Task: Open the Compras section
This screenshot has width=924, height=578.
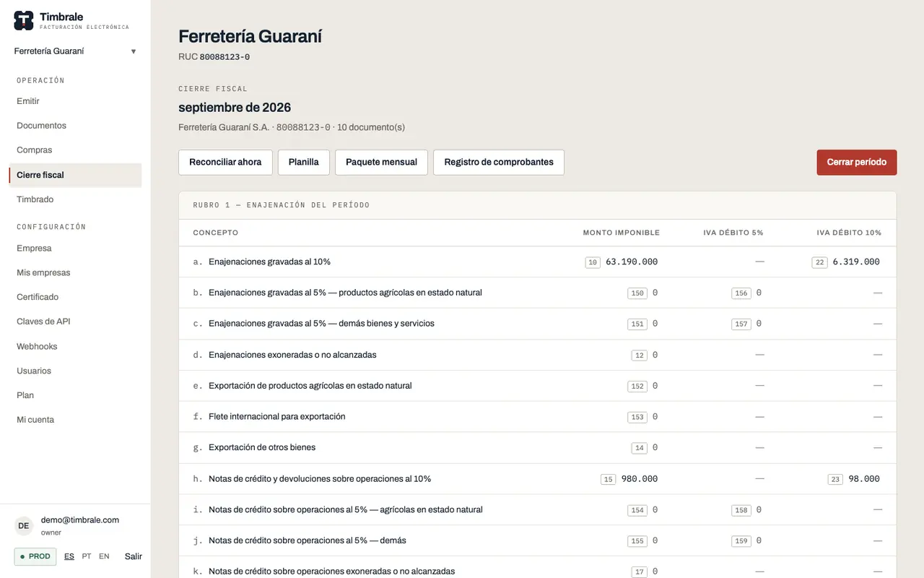Action: (x=35, y=150)
